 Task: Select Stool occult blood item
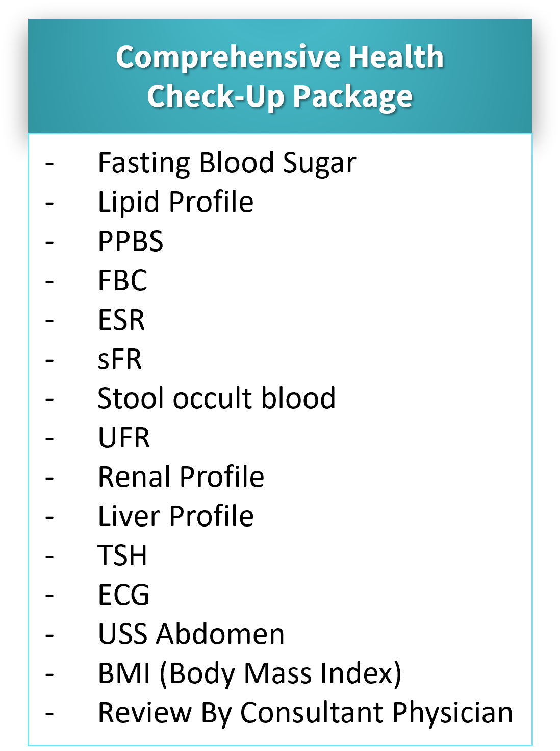coord(217,398)
